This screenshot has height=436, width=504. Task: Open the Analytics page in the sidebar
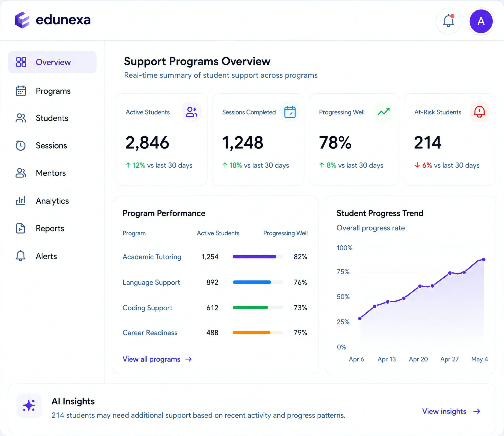click(x=52, y=201)
